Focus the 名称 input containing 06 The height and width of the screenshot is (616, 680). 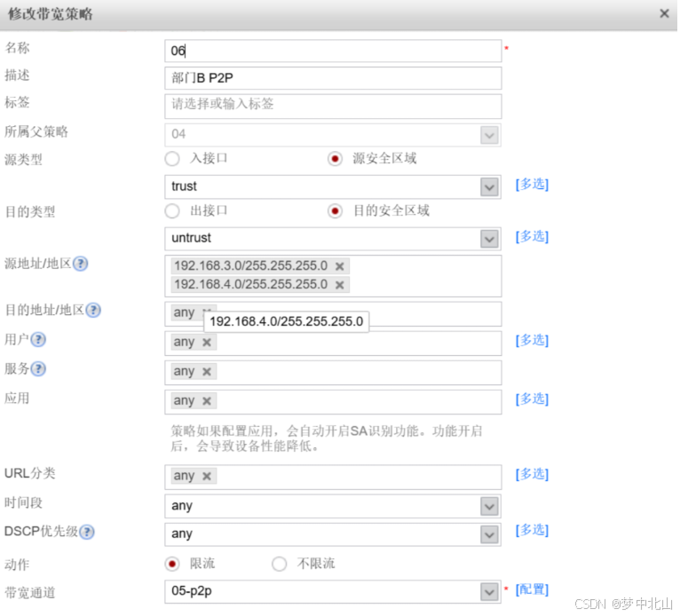coord(333,51)
